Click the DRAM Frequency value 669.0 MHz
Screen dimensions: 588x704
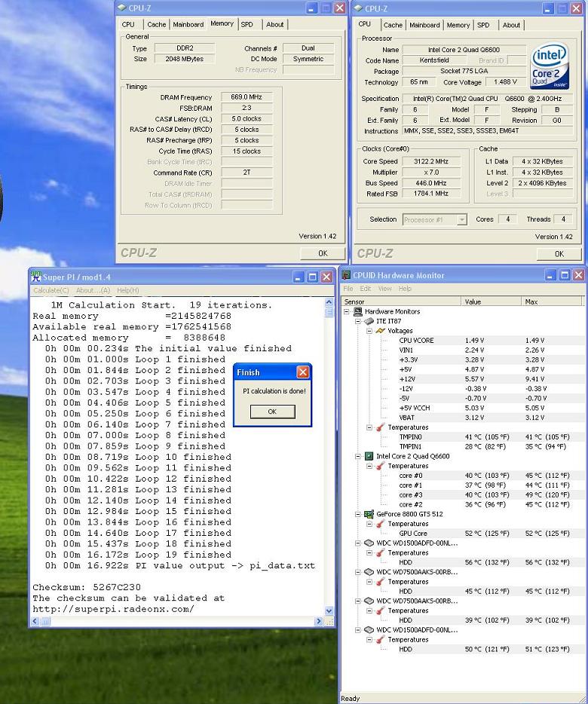tap(247, 97)
